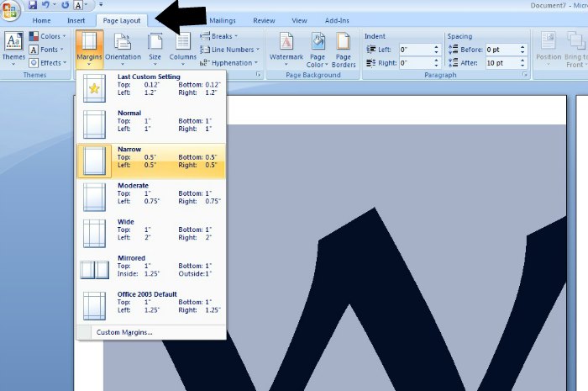Image resolution: width=588 pixels, height=391 pixels.
Task: Open the Page Color picker
Action: click(x=318, y=50)
